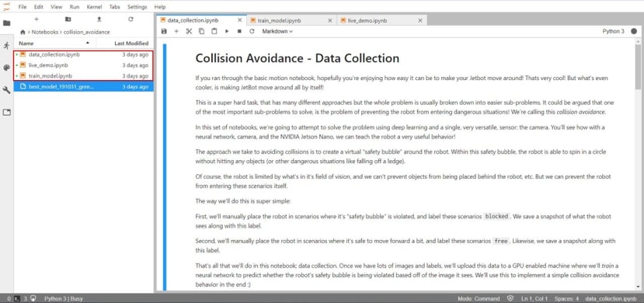Open the Help menu
The image size is (644, 303).
click(160, 7)
